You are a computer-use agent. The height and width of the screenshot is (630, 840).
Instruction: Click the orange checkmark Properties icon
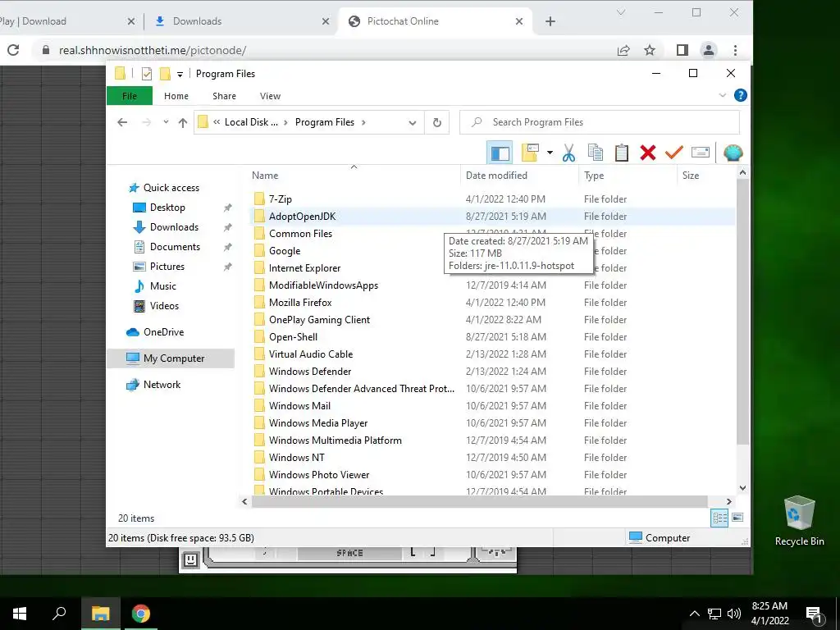pos(674,153)
